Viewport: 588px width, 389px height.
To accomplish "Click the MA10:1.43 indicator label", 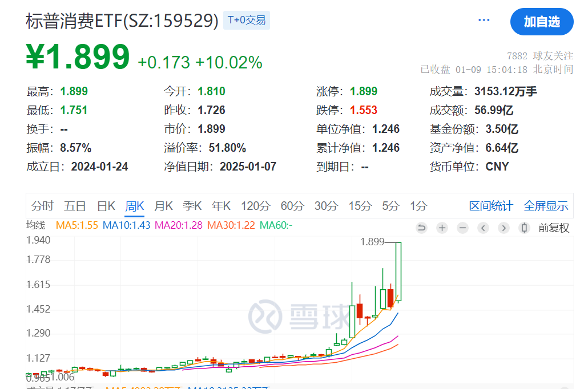I will pyautogui.click(x=126, y=225).
